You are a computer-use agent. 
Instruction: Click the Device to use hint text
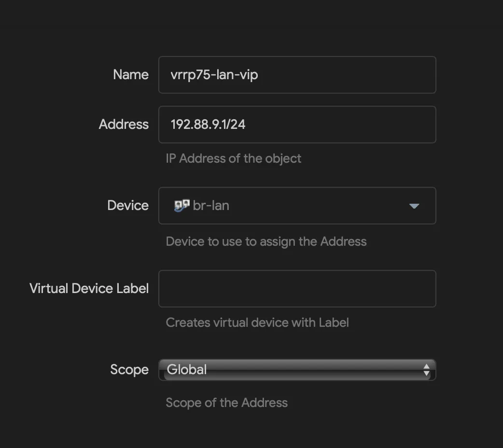coord(266,241)
